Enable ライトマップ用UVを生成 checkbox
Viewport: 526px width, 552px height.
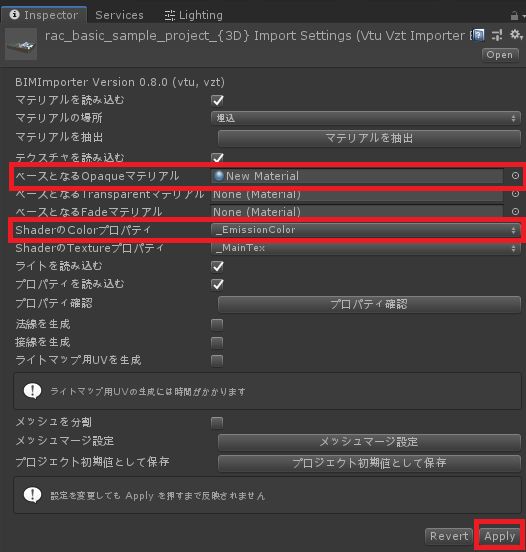click(x=217, y=361)
